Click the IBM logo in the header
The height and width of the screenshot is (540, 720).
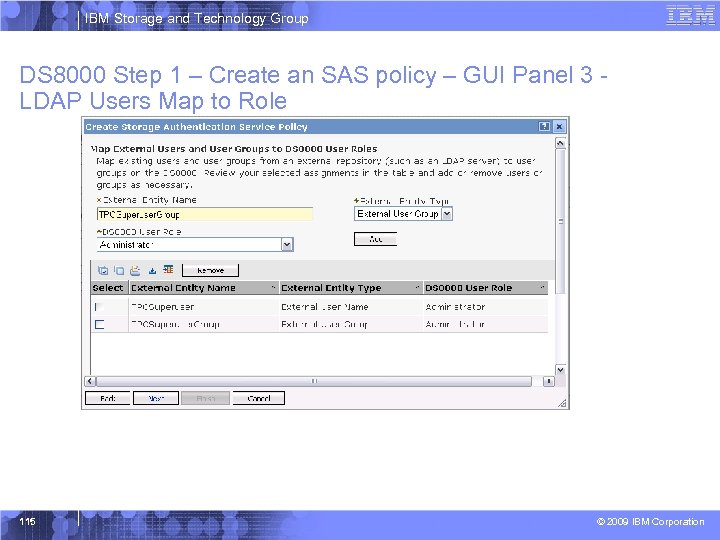[x=690, y=15]
